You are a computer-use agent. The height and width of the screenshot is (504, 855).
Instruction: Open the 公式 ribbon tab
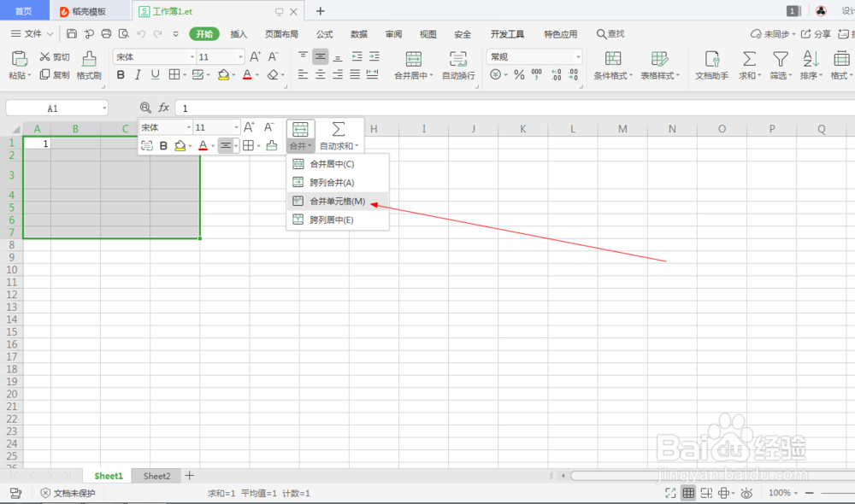point(324,34)
